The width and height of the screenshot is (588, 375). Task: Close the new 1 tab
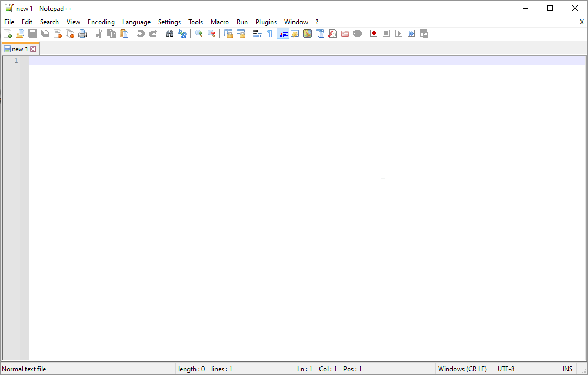(x=34, y=49)
